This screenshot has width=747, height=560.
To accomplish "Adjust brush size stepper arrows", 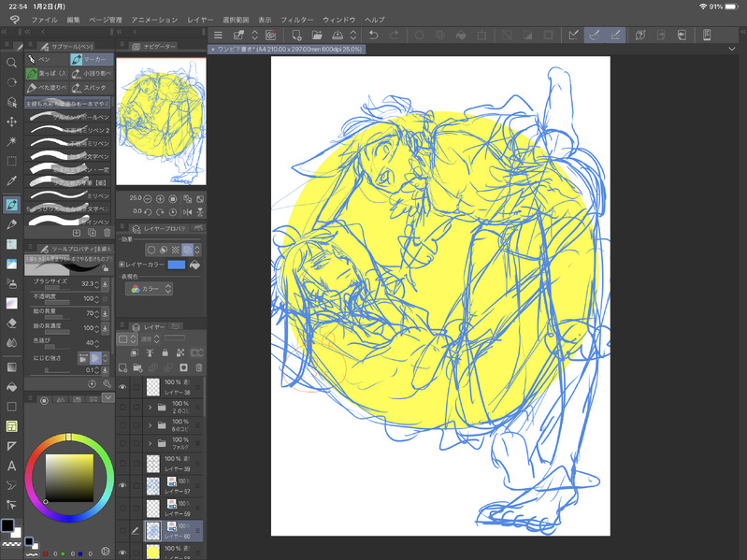I will tap(96, 284).
